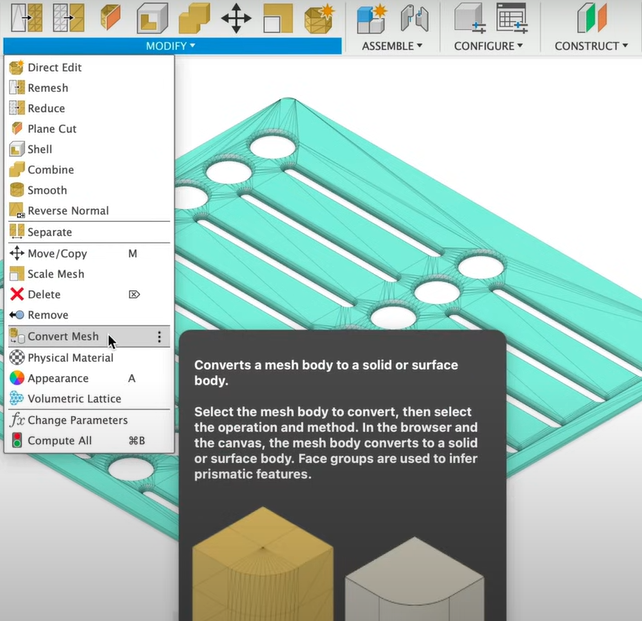Click the Reduce icon in the toolbar
This screenshot has width=642, height=621.
(68, 18)
